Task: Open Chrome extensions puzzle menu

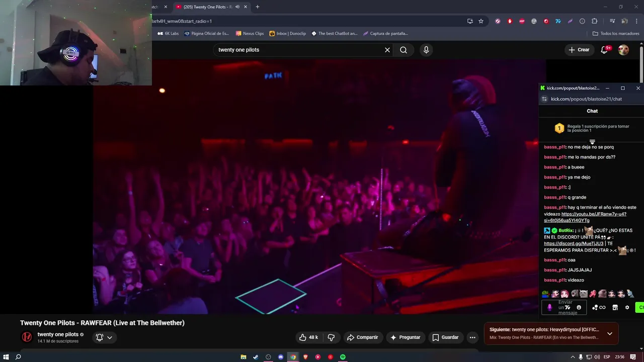Action: pos(594,21)
